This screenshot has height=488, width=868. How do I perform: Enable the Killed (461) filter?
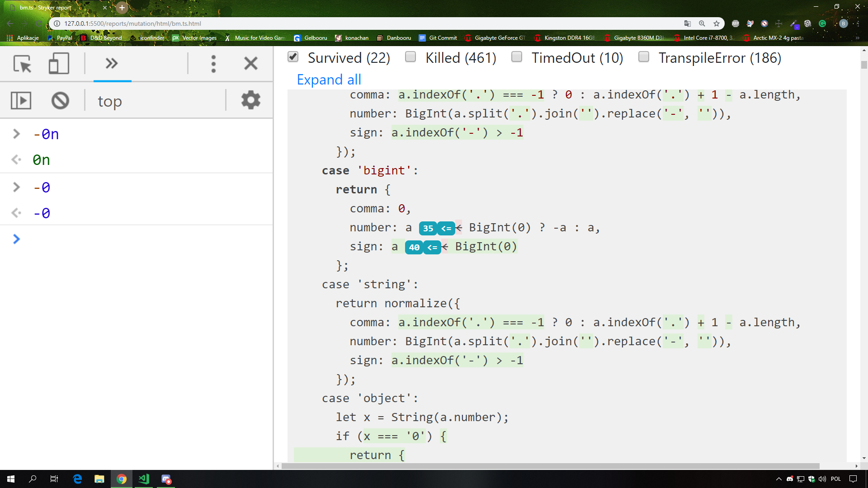click(x=410, y=57)
